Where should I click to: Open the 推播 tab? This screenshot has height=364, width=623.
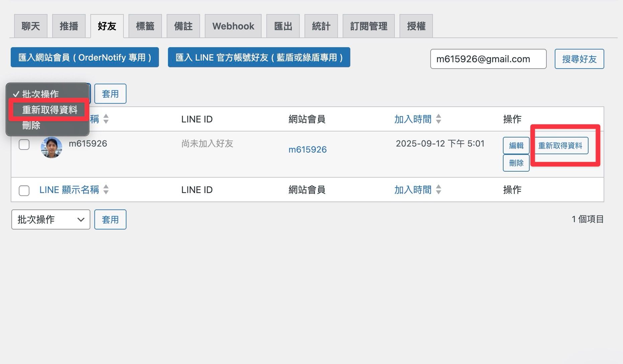coord(69,26)
